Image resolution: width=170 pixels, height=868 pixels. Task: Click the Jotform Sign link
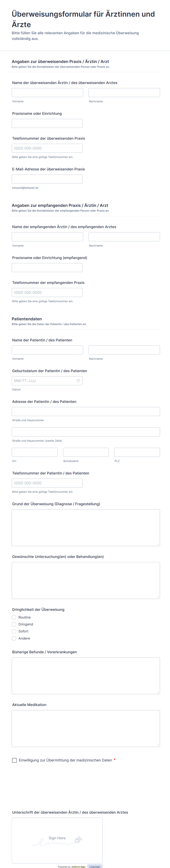[78, 867]
